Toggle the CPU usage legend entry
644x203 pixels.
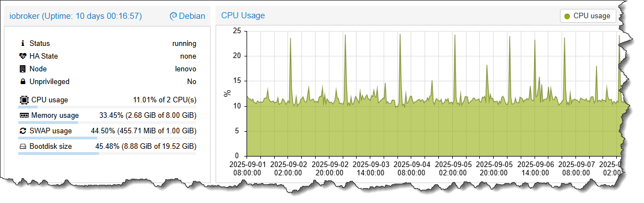pos(588,16)
